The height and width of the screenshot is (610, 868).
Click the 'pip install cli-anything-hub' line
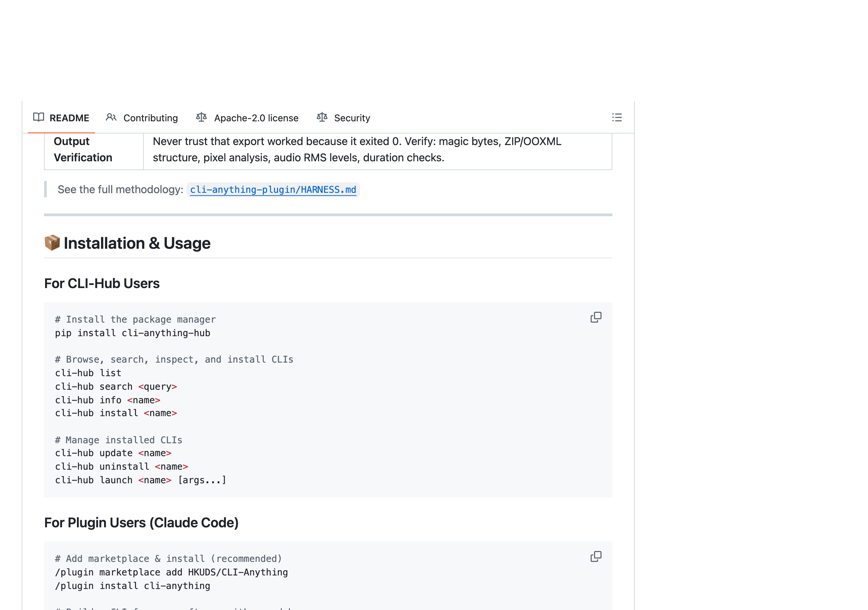(133, 333)
